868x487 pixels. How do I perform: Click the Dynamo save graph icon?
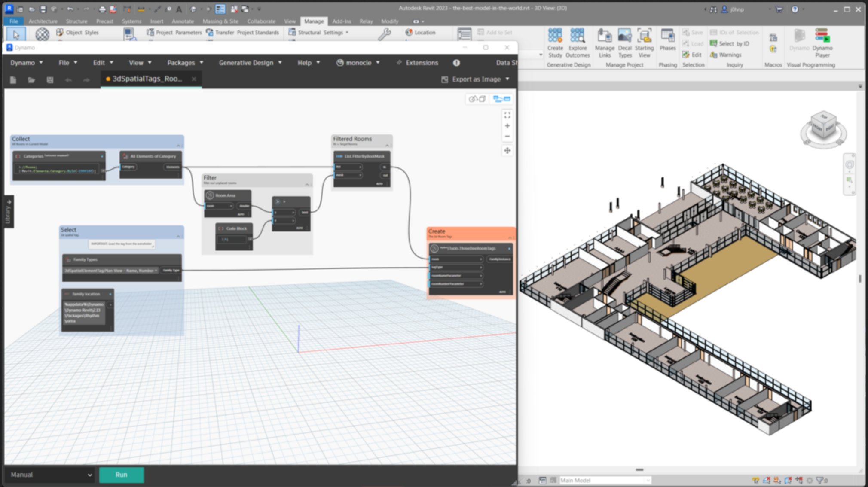coord(50,80)
